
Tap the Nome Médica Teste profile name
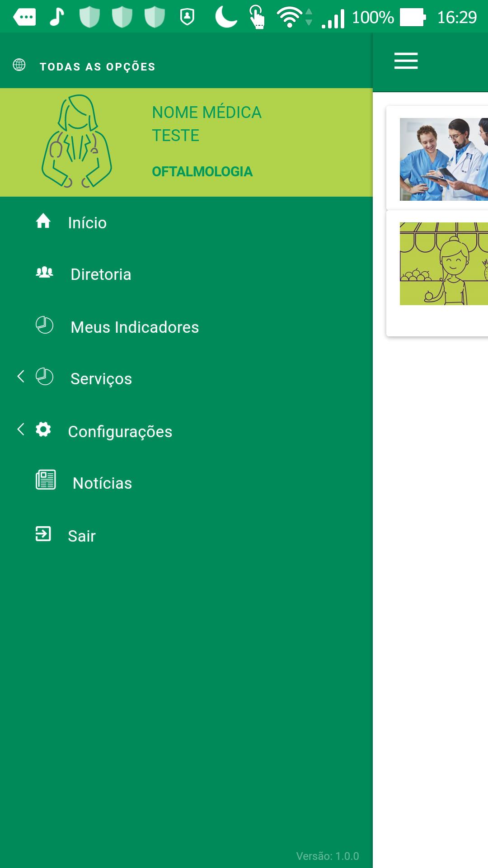tap(206, 124)
